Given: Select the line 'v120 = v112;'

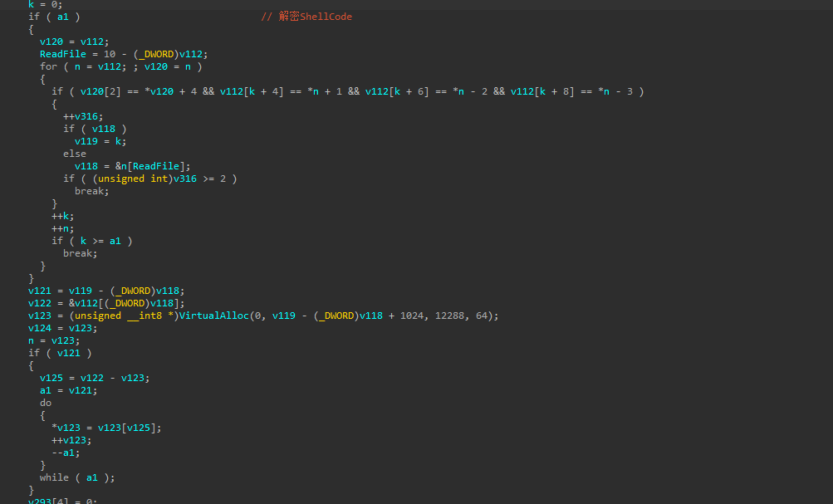Looking at the screenshot, I should [75, 42].
